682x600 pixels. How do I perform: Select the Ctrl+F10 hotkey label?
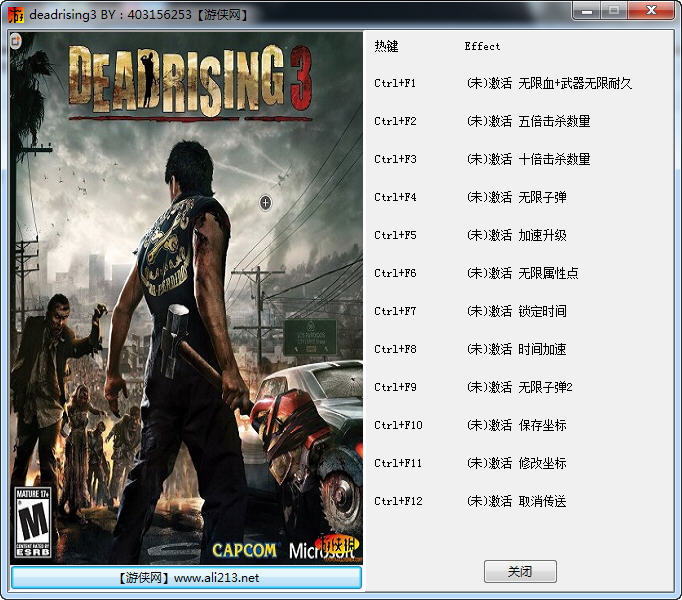(x=398, y=425)
